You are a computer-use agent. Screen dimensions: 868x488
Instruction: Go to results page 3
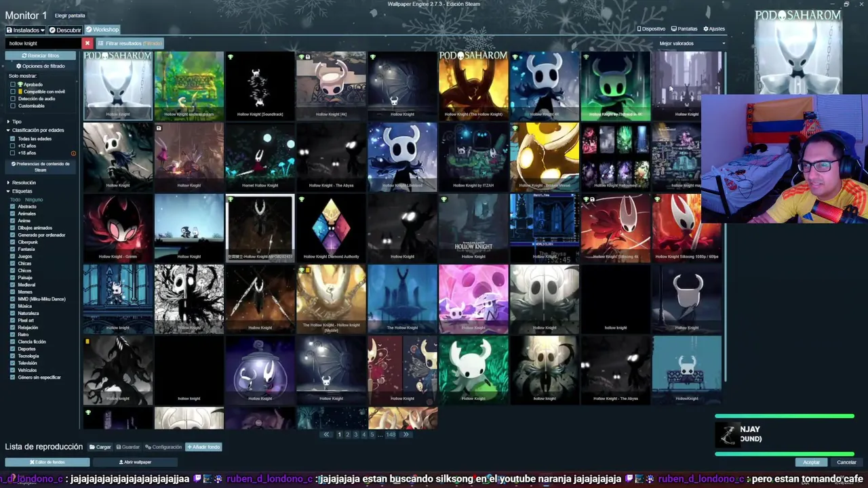(356, 434)
